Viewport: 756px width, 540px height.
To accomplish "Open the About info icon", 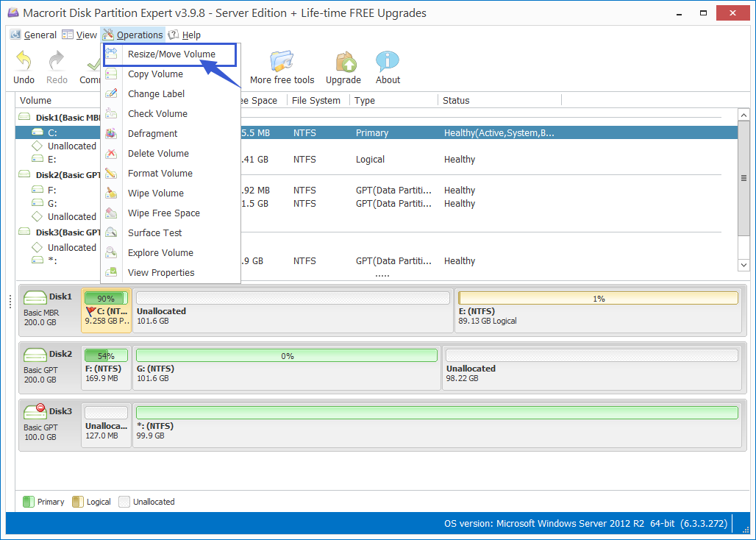I will click(x=388, y=61).
